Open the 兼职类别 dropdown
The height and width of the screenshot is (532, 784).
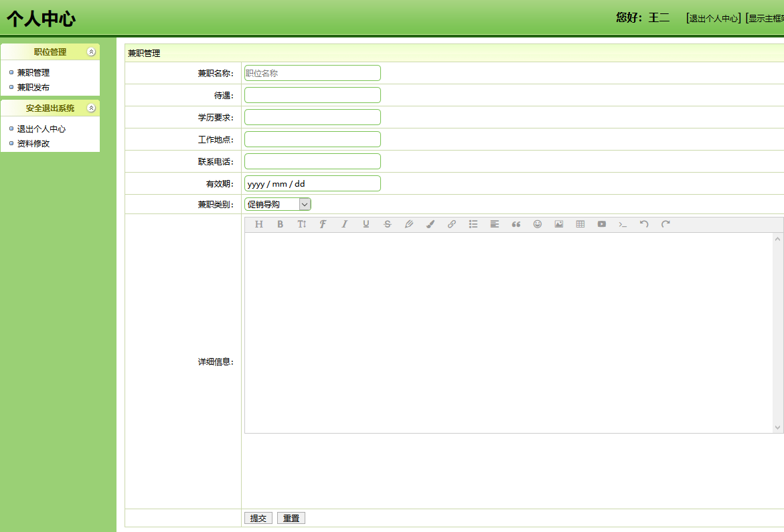coord(277,204)
